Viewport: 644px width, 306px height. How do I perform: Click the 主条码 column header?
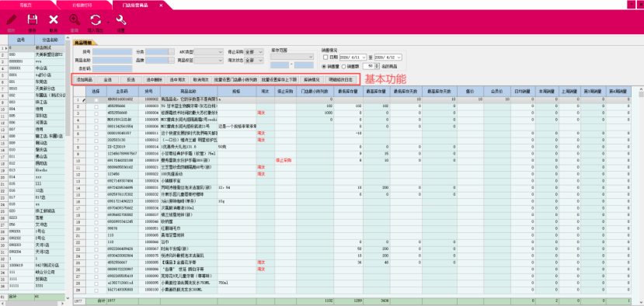click(123, 91)
